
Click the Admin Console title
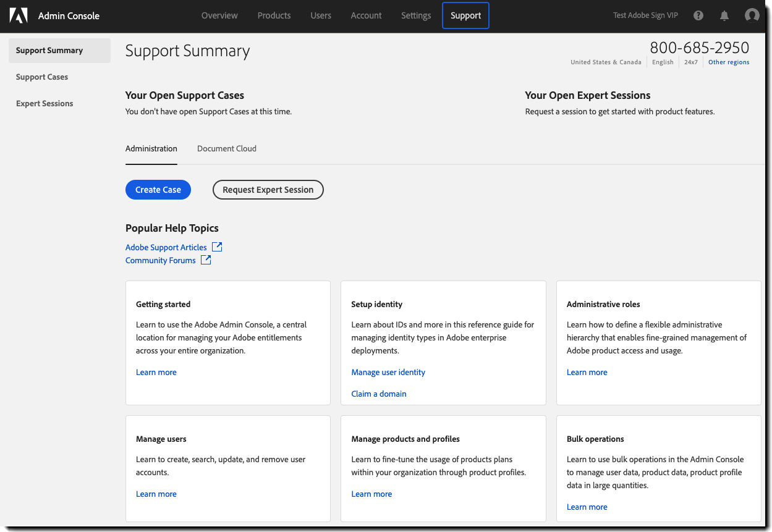(x=69, y=15)
